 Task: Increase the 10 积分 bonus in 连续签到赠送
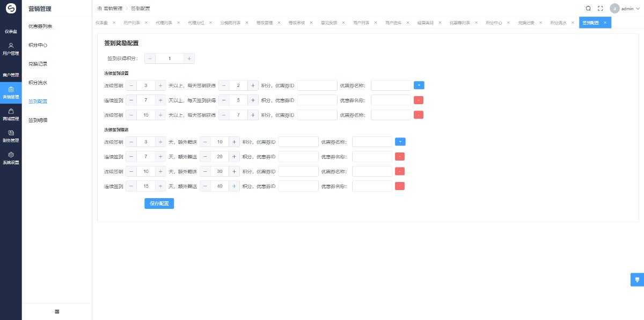click(x=234, y=142)
